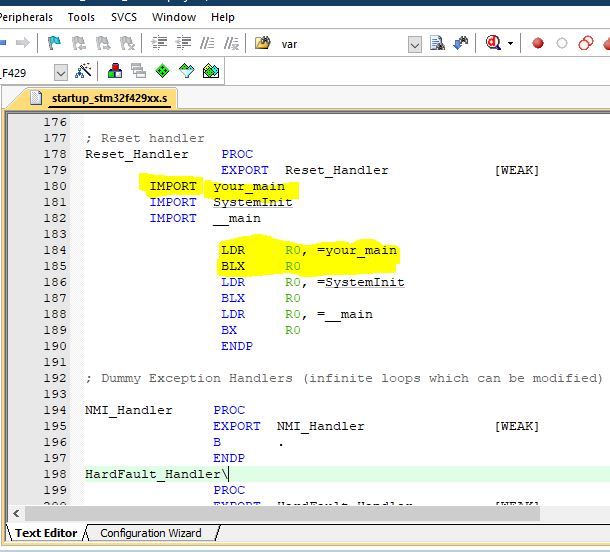Toggle breakpoint with red dot icon
Screen dimensions: 610x552
coord(538,43)
